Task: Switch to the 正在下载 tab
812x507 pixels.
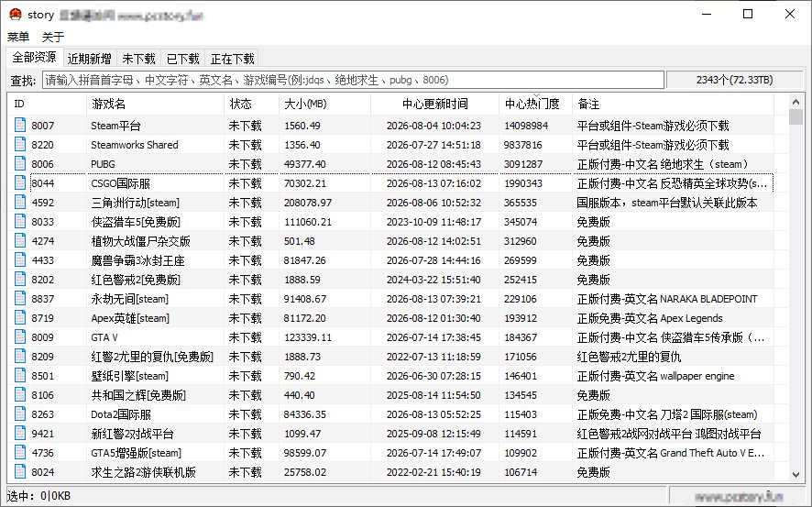Action: pyautogui.click(x=232, y=59)
